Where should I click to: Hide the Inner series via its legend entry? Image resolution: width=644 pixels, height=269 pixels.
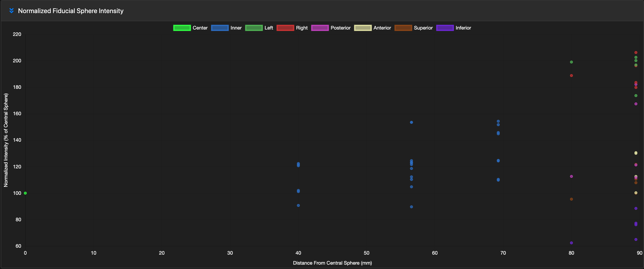220,28
